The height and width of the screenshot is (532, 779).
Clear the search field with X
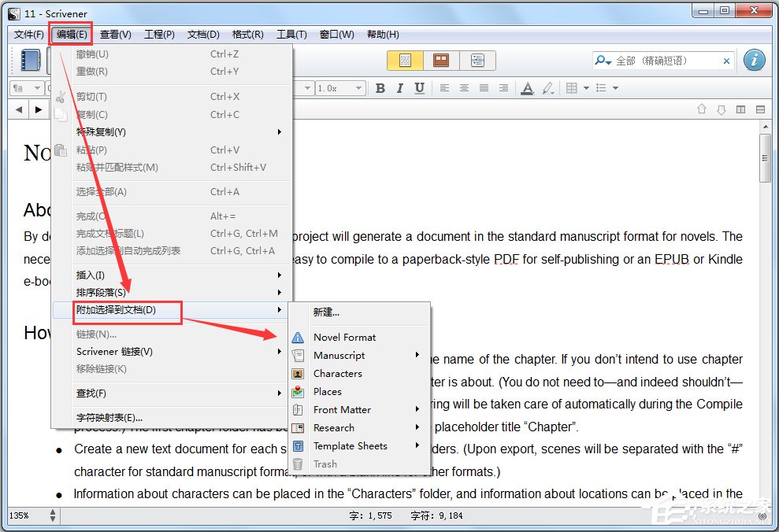[726, 61]
